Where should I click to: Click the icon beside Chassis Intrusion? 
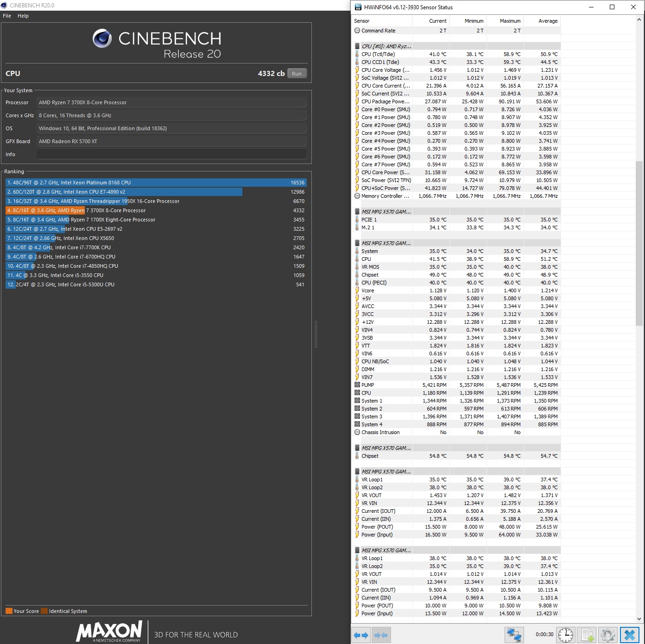pyautogui.click(x=357, y=432)
